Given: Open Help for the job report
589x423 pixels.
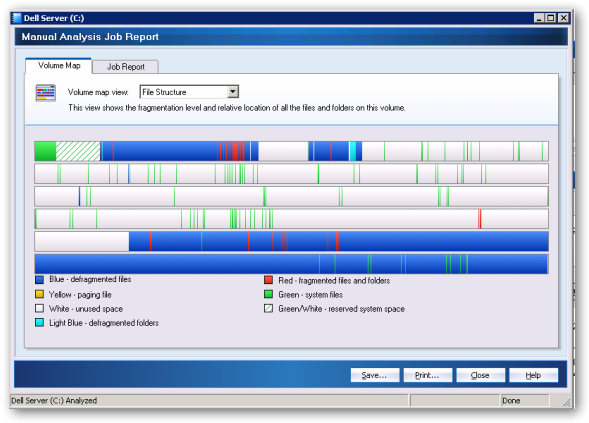Looking at the screenshot, I should 533,375.
